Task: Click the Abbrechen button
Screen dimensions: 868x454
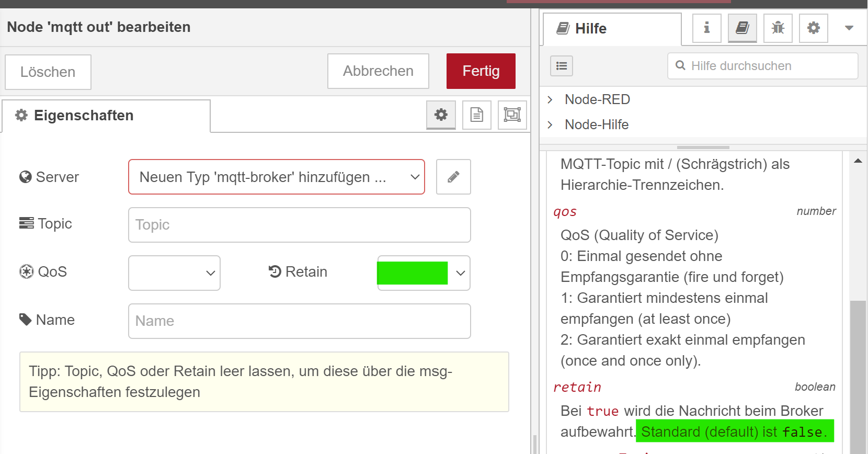Action: pos(378,71)
